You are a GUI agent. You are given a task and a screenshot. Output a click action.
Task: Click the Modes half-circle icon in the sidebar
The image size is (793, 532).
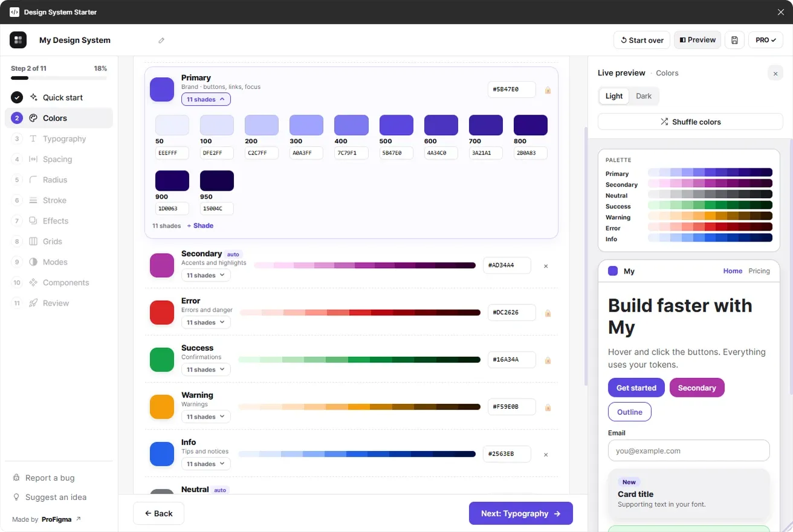click(x=33, y=262)
